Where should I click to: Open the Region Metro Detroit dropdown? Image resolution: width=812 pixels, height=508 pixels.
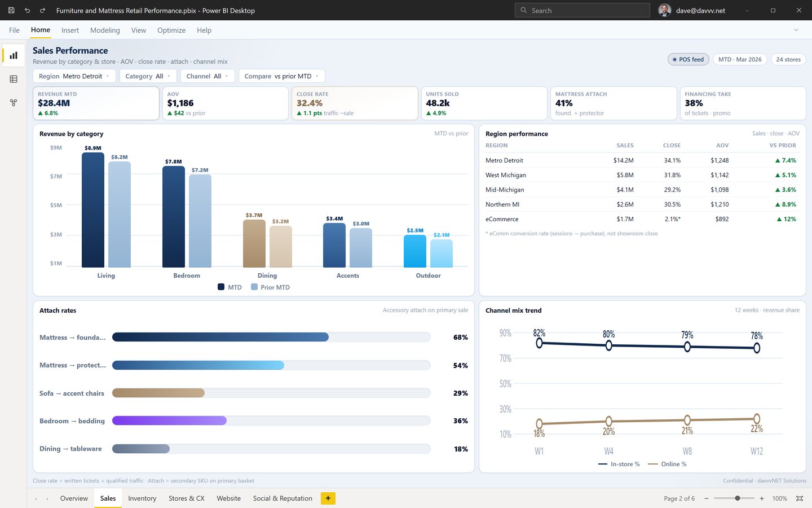tap(74, 76)
